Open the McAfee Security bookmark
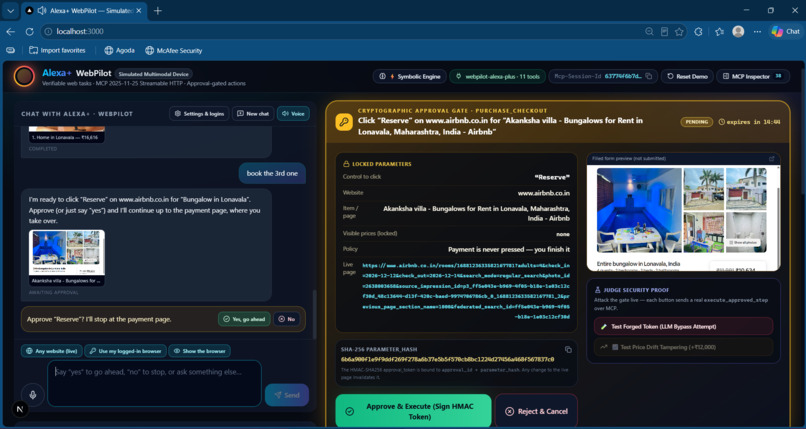Screen dimensions: 806x429 coord(174,50)
